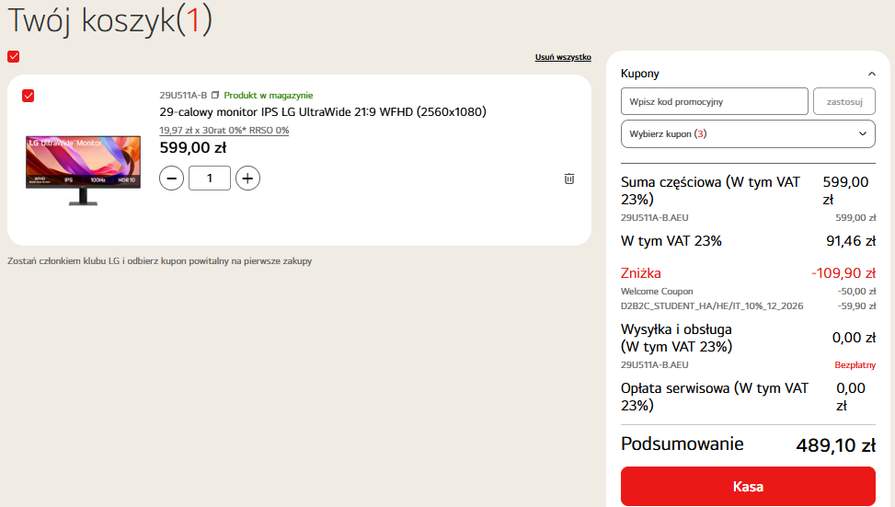The height and width of the screenshot is (507, 895).
Task: Click the Produkt w magazynie label
Action: 268,95
